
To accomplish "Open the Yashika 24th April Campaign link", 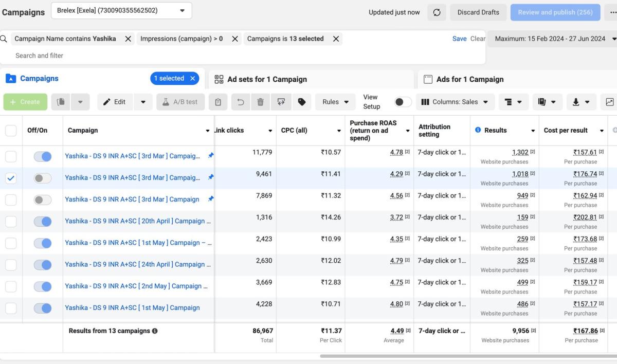I will [x=135, y=264].
